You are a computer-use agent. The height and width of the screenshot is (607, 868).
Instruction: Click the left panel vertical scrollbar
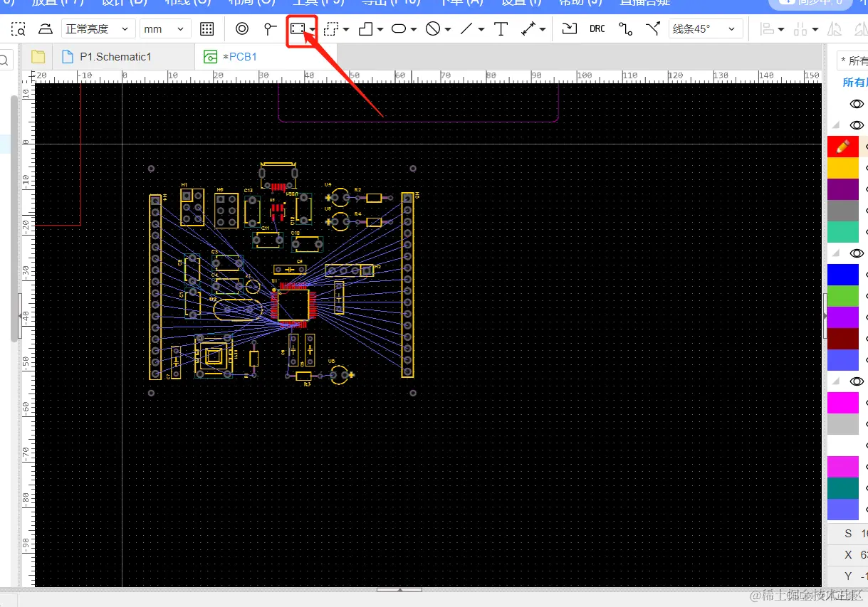click(14, 218)
